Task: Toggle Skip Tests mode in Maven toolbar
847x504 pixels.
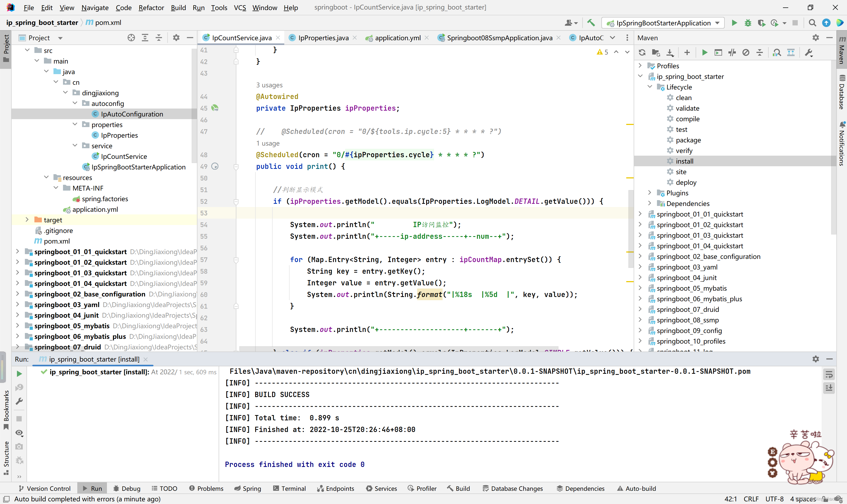Action: [746, 53]
